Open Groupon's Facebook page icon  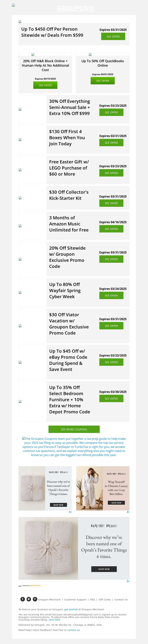pos(23,599)
